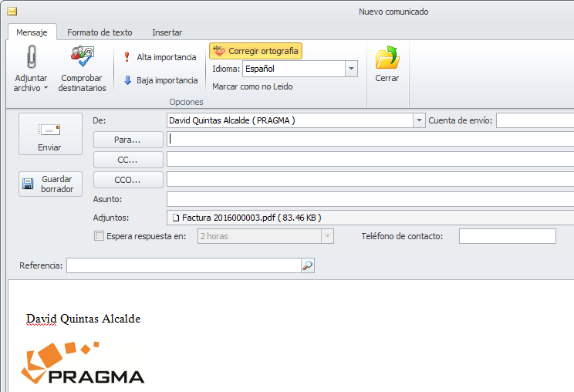Viewport: 574px width, 392px height.
Task: Focus the Asunto subject field
Action: tap(370, 199)
